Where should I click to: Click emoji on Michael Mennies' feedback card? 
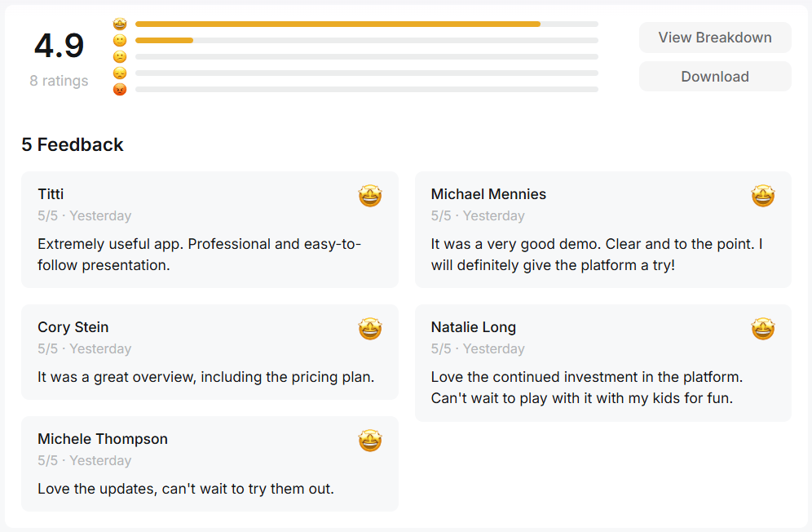(x=763, y=196)
